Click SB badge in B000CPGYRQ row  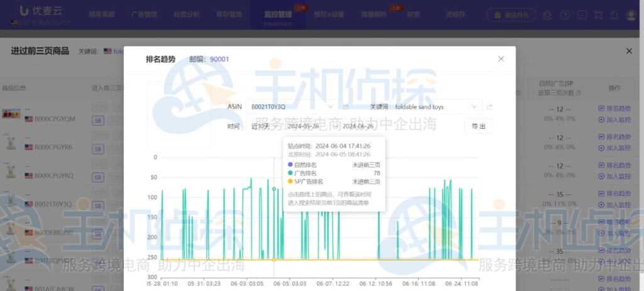coord(97,178)
